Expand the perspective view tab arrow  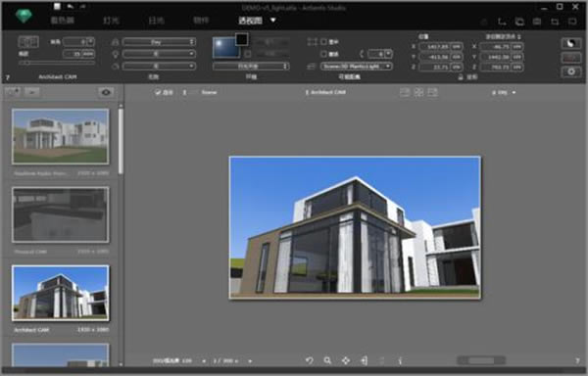tap(273, 20)
